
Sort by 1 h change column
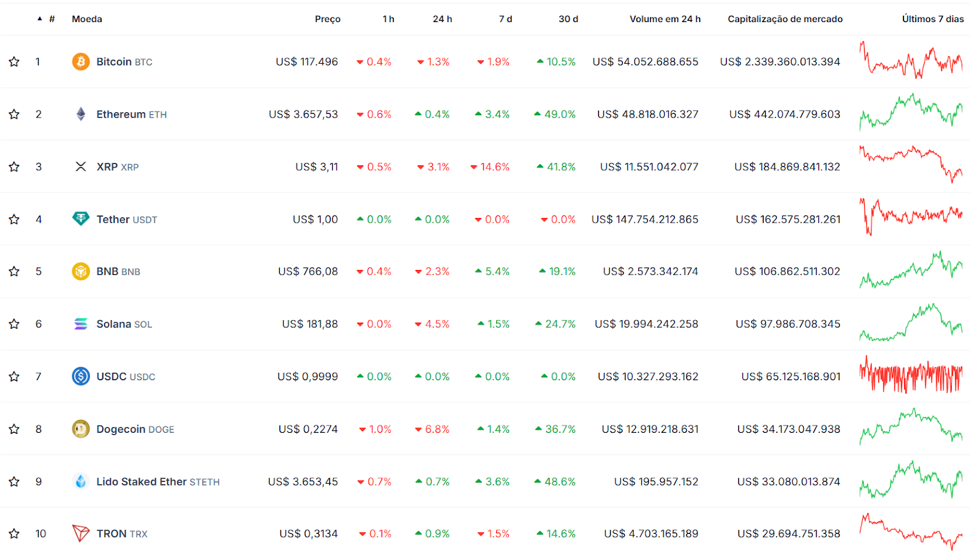pyautogui.click(x=388, y=19)
